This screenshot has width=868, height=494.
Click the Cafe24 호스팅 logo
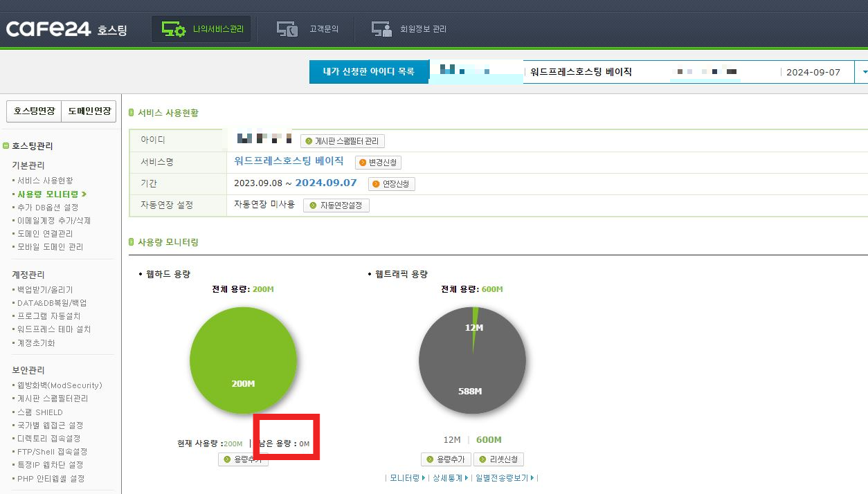[x=66, y=29]
